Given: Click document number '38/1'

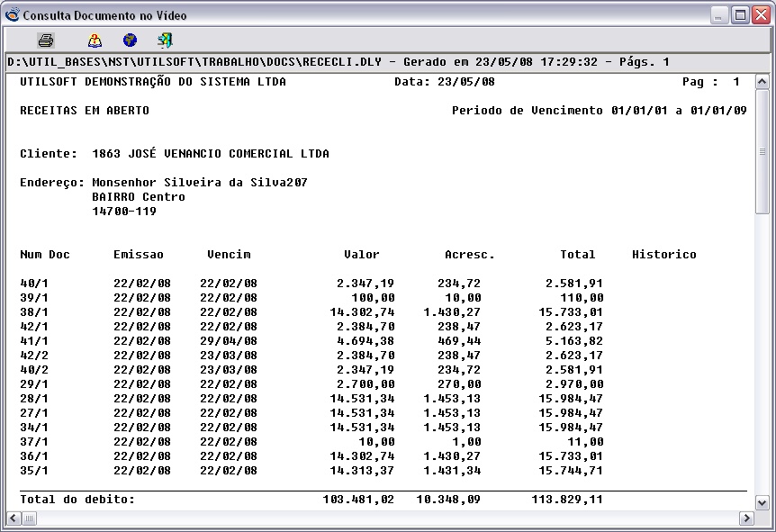Looking at the screenshot, I should tap(34, 311).
